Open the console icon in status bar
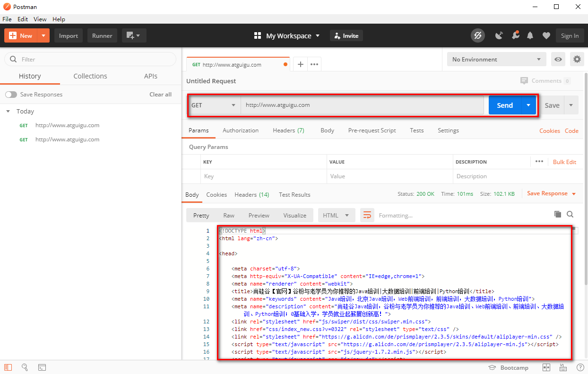The image size is (588, 374). (x=42, y=367)
